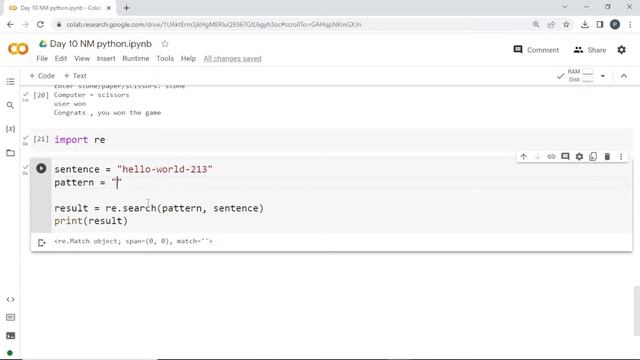Screen dimensions: 640x360
Task: Open tab search dropdown arrow
Action: pos(564,7)
